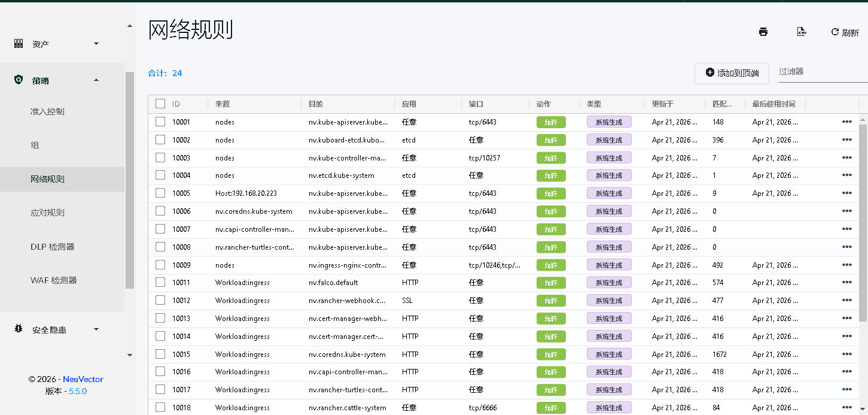
Task: Collapse the 策略 section arrow
Action: point(96,80)
